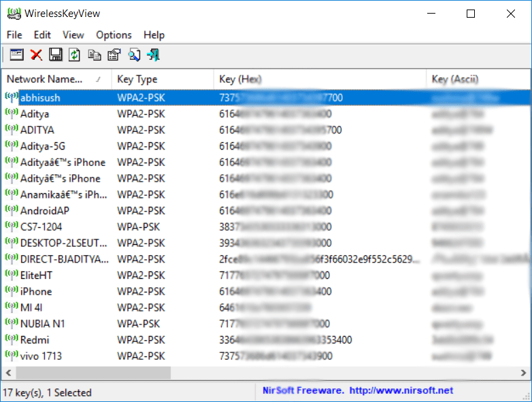
Task: Sort by the Network Name column header
Action: (56, 79)
